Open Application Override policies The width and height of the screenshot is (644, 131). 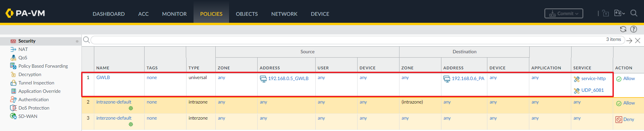point(40,91)
